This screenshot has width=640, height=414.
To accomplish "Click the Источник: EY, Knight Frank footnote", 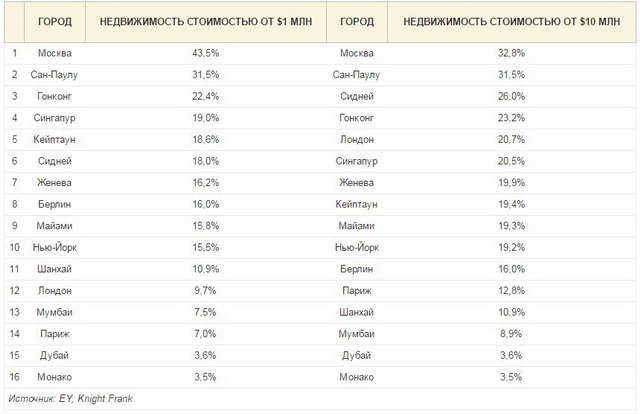I will 70,398.
